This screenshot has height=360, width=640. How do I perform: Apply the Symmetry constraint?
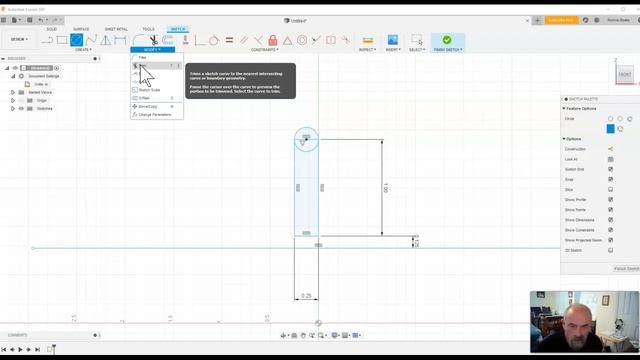pos(331,40)
